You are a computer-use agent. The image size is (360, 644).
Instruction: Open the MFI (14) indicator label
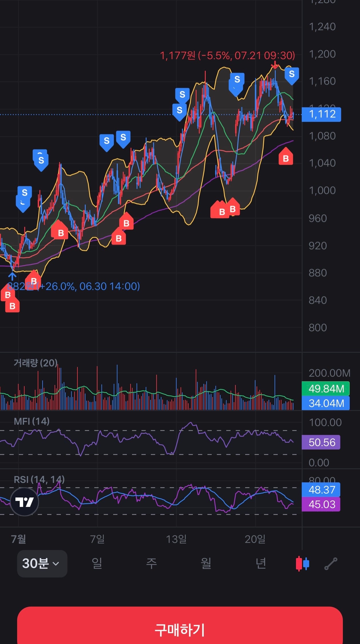pyautogui.click(x=31, y=421)
